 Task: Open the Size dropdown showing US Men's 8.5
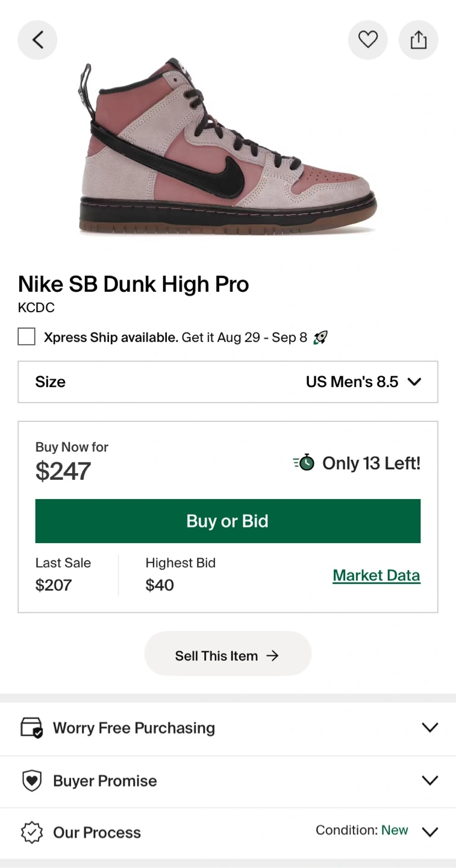click(x=228, y=382)
